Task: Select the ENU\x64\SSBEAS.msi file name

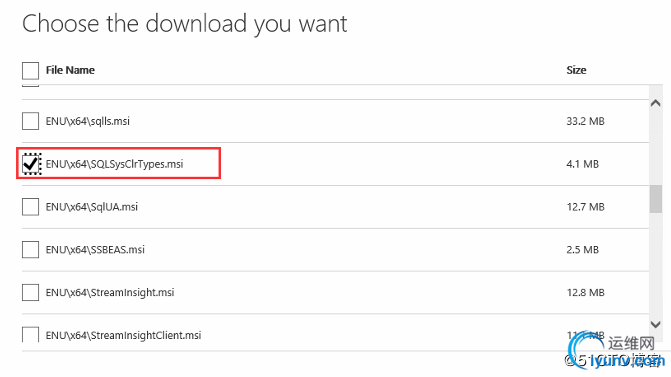Action: click(x=95, y=249)
